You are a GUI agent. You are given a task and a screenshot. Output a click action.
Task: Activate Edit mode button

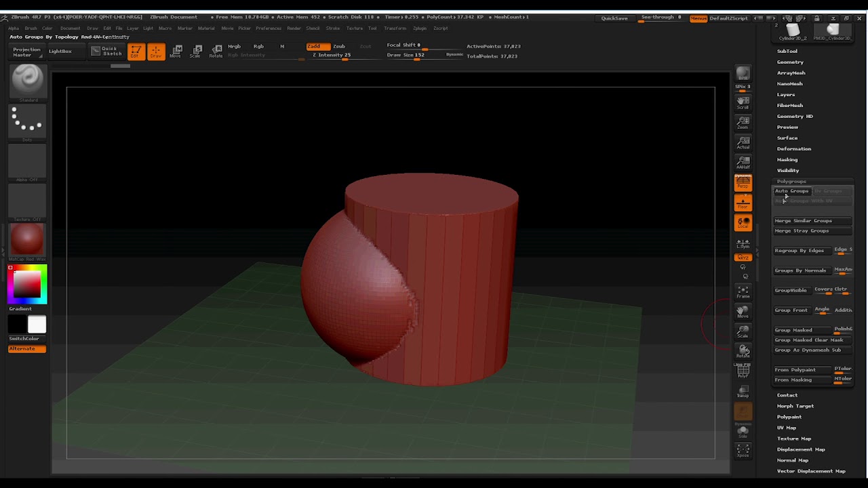[x=136, y=51]
